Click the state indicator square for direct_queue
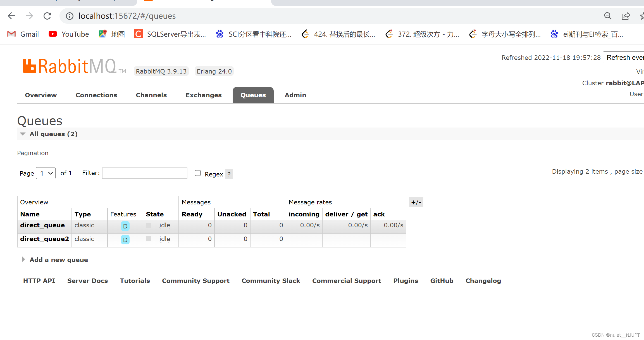The image size is (644, 340). (x=148, y=225)
